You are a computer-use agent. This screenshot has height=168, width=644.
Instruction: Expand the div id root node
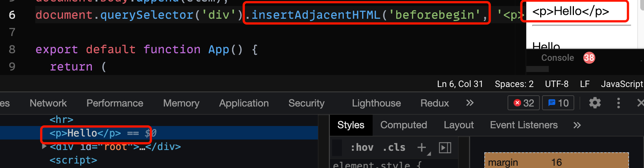tap(44, 147)
